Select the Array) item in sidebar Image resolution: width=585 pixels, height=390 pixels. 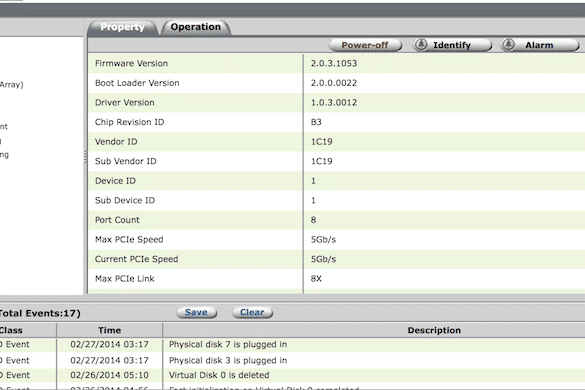pyautogui.click(x=12, y=85)
